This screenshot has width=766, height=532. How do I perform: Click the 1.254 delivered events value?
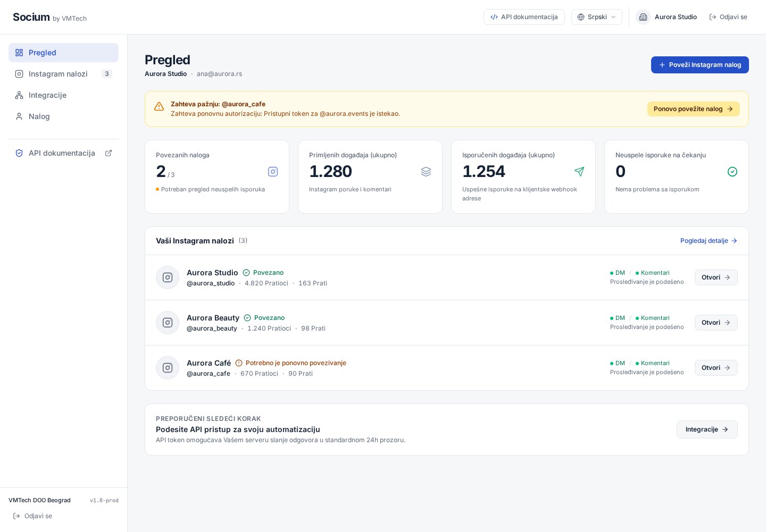(484, 172)
